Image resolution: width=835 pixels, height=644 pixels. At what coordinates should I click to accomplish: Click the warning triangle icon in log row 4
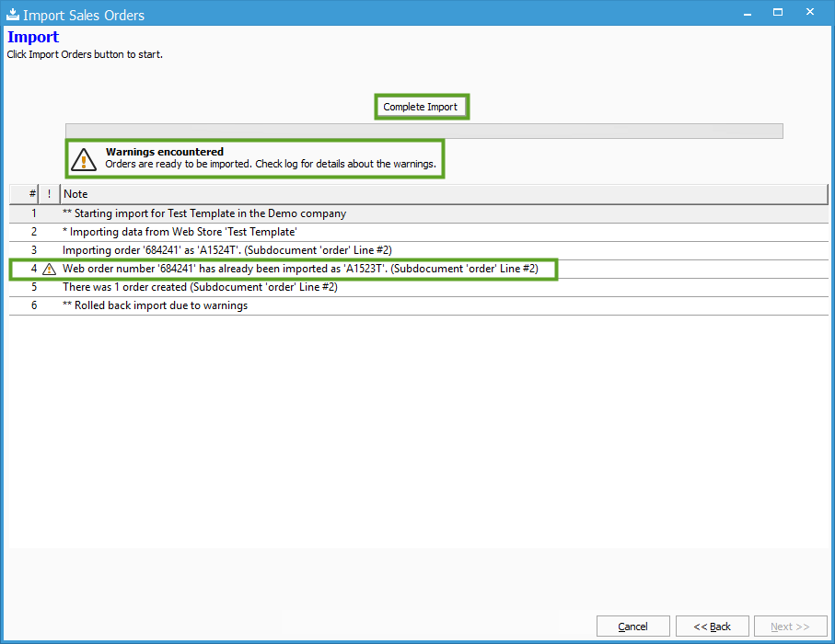(x=49, y=270)
